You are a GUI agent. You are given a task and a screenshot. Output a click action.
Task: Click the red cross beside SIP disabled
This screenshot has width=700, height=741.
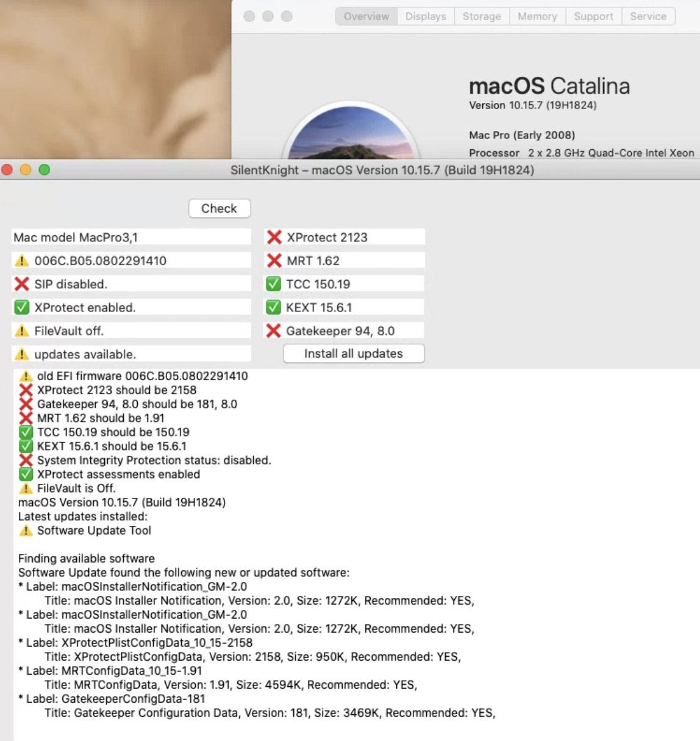click(22, 284)
